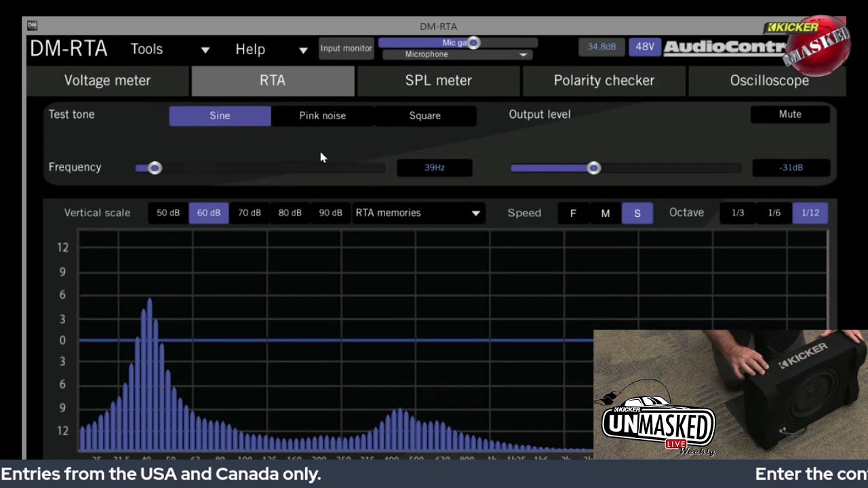Expand the Tools menu arrow

point(205,50)
